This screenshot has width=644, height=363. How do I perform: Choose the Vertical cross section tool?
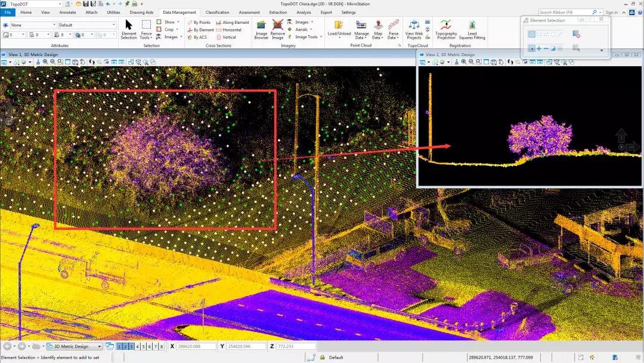[x=227, y=38]
